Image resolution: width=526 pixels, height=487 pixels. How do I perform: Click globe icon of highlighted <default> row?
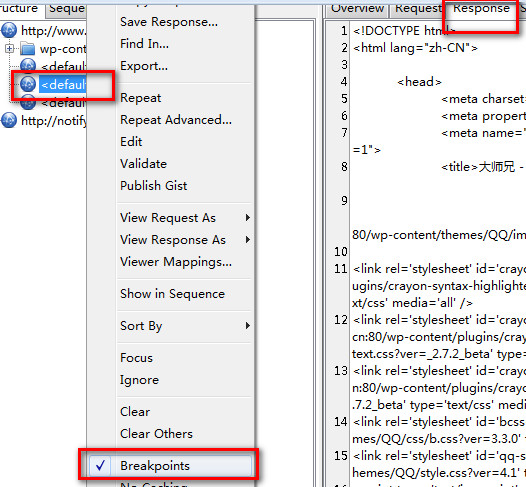coord(28,84)
